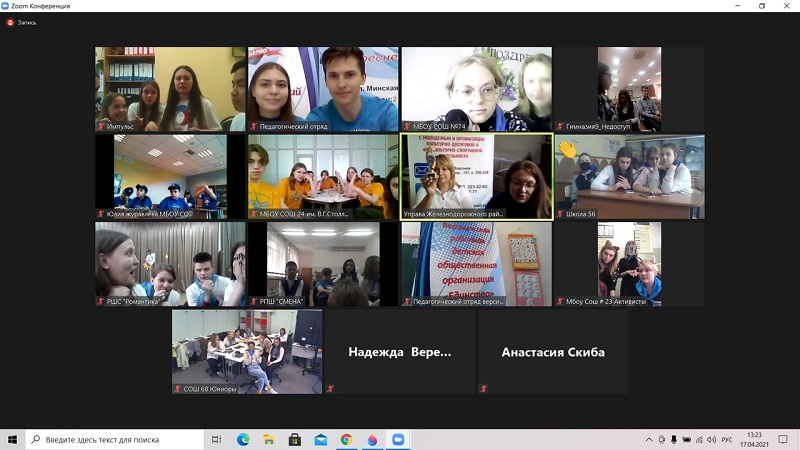800x450 pixels.
Task: Select the Импульс video tile
Action: click(170, 89)
